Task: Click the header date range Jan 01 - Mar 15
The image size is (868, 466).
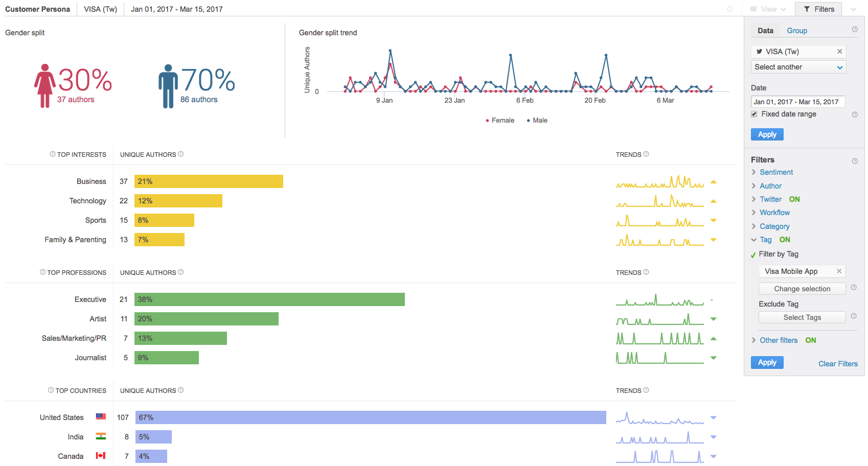Action: click(177, 9)
